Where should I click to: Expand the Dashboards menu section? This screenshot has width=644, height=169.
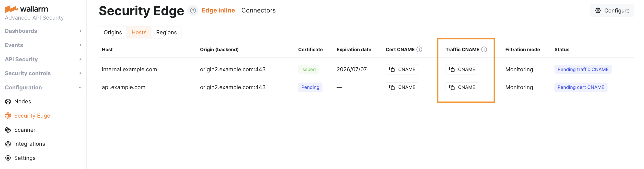43,31
